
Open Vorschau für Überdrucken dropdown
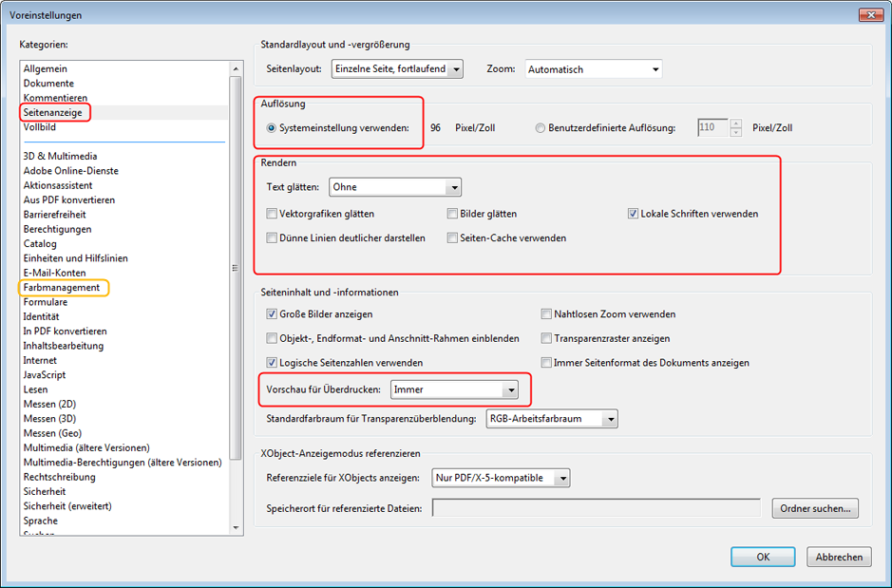click(454, 389)
